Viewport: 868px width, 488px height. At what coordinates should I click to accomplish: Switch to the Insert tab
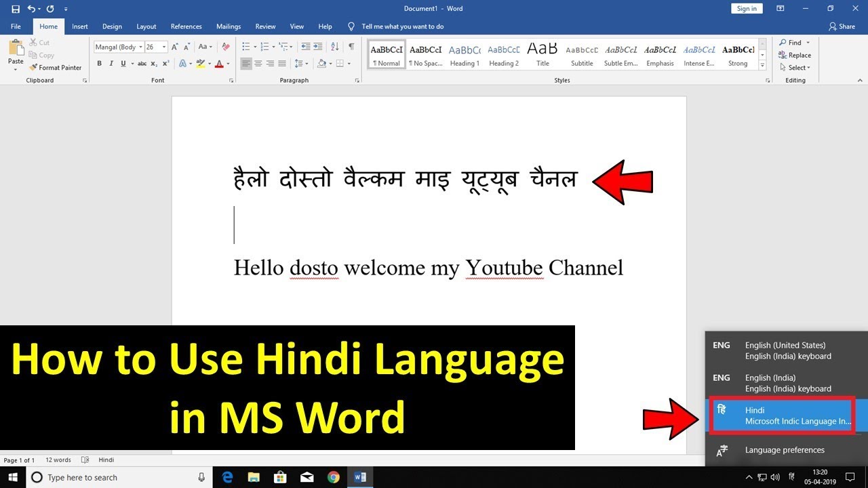click(x=80, y=26)
